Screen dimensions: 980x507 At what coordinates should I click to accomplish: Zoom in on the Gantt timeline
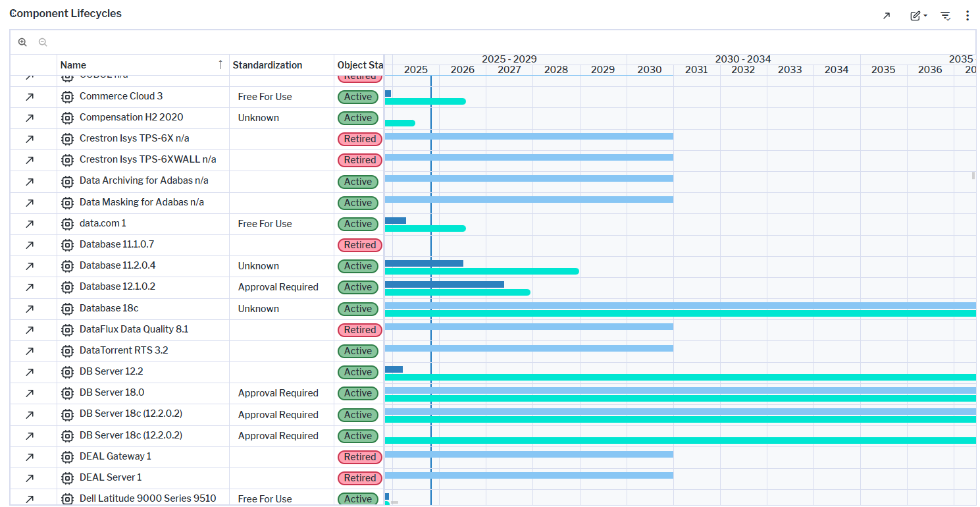[22, 41]
